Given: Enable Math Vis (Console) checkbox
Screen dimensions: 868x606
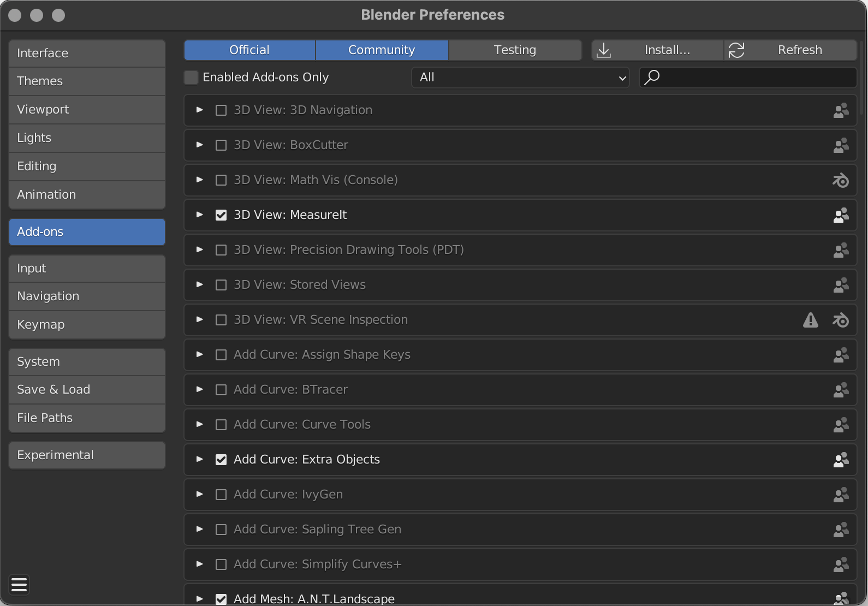Looking at the screenshot, I should 221,180.
